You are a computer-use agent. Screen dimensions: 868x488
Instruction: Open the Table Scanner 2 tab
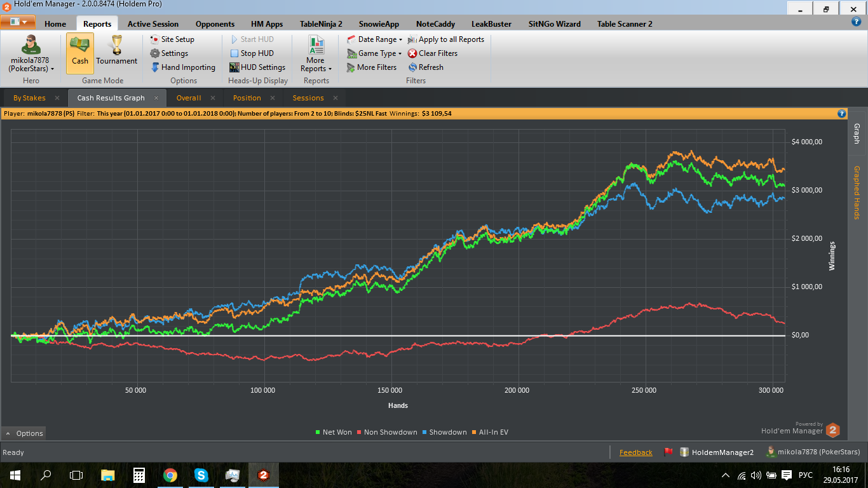(x=625, y=24)
